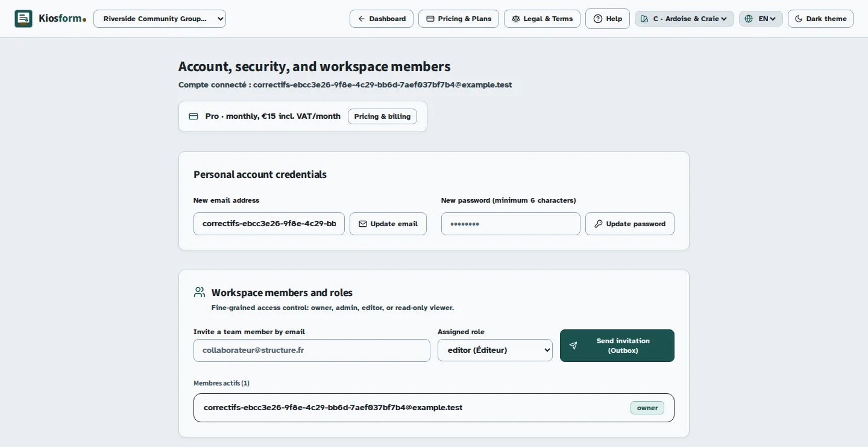Click the Pricing & billing button
868x447 pixels.
(x=382, y=116)
